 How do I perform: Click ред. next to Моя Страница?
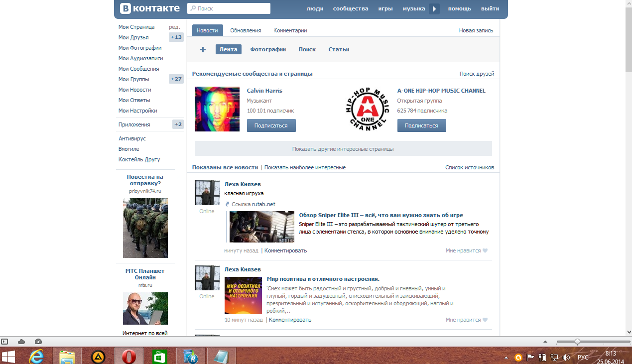click(174, 27)
